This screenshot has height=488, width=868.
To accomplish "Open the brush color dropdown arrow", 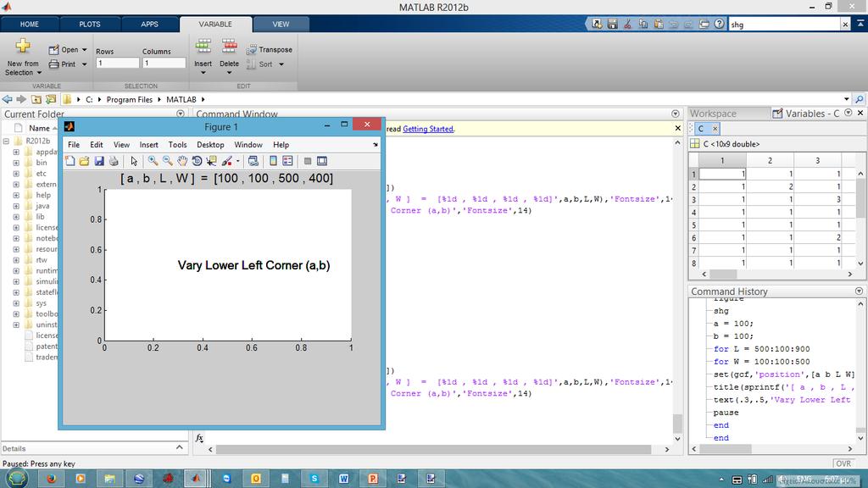I will point(238,162).
